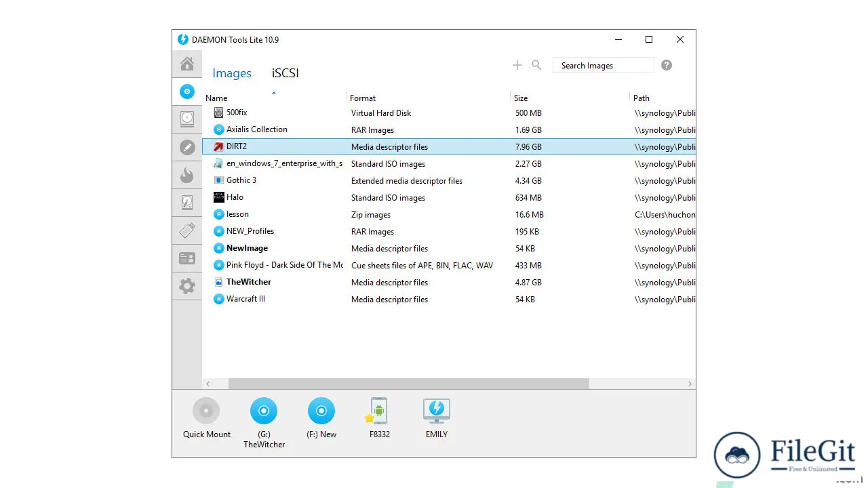This screenshot has height=488, width=868.
Task: Switch to the Images tab
Action: coord(232,73)
